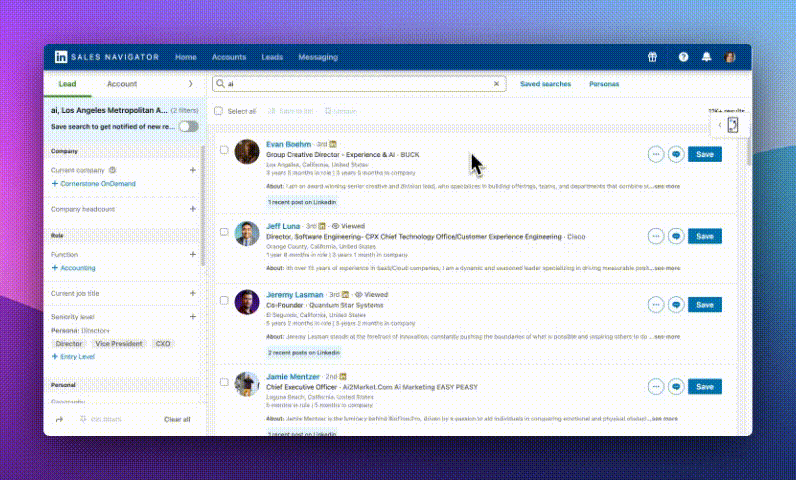The image size is (796, 480).
Task: Click Jamie Mentzer's LinkedIn badge icon
Action: click(x=343, y=376)
